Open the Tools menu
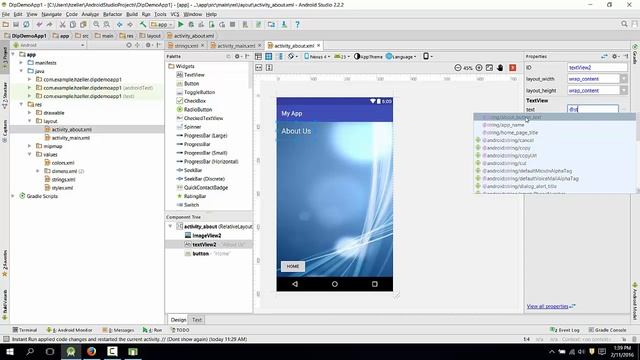 [160, 14]
